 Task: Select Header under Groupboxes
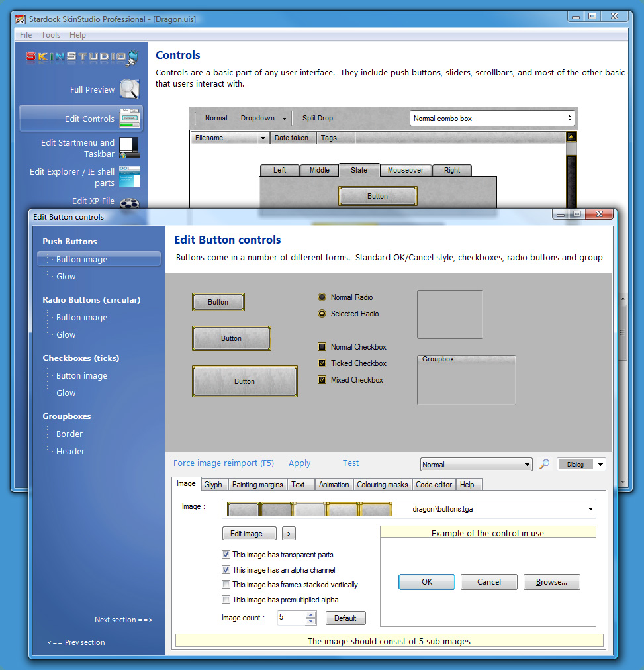click(x=70, y=451)
